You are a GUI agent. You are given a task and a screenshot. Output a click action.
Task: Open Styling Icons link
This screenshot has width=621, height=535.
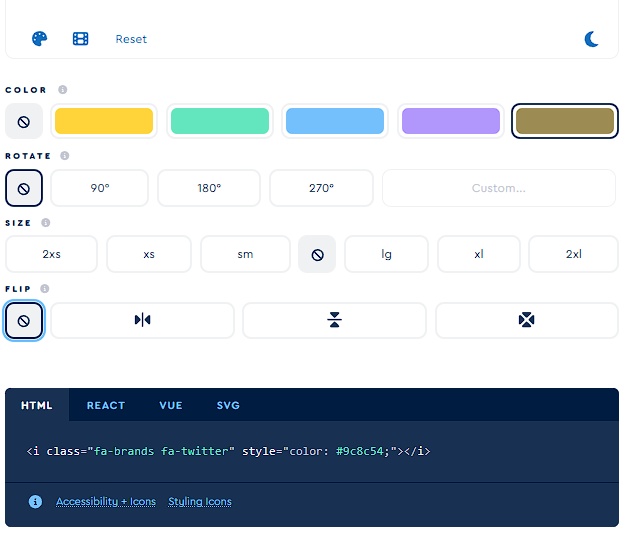[200, 502]
